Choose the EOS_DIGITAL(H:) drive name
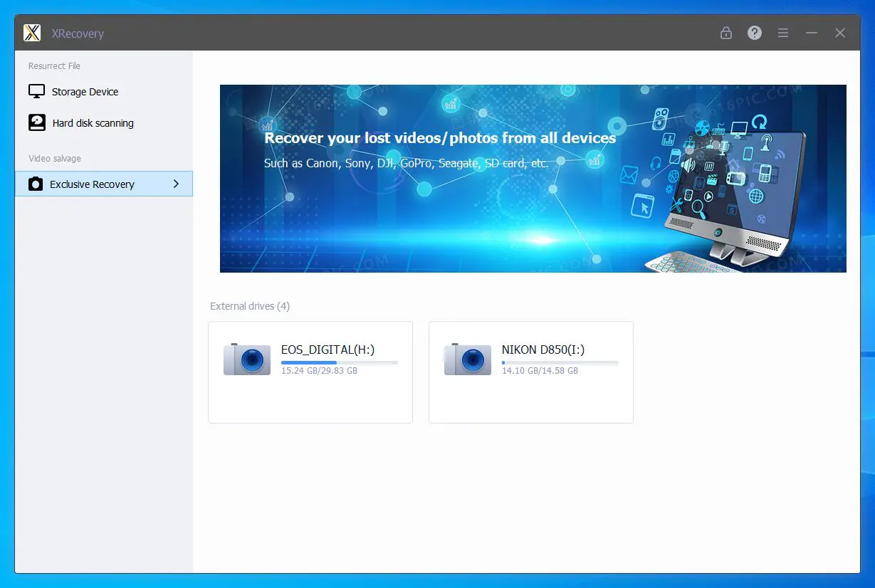Viewport: 875px width, 588px height. pyautogui.click(x=328, y=350)
